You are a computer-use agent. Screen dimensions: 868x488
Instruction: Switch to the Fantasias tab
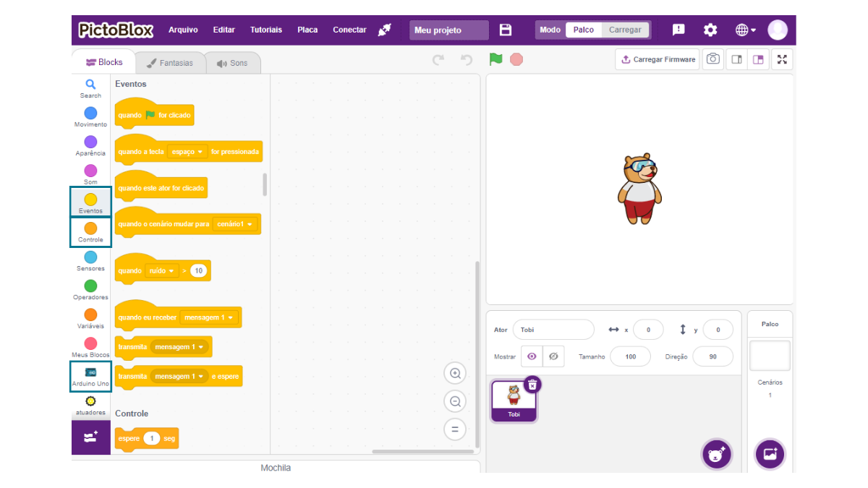pos(171,62)
